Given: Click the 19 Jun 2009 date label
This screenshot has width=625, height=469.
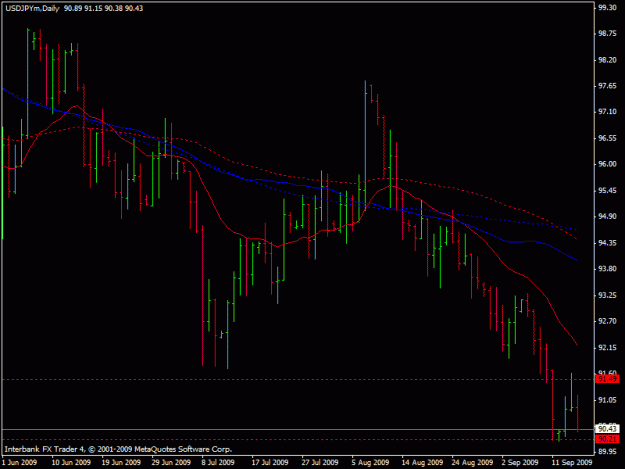Looking at the screenshot, I should pyautogui.click(x=121, y=462).
